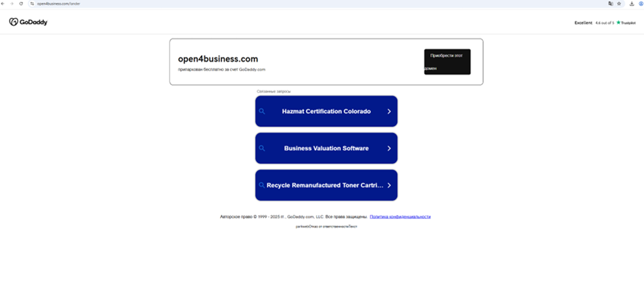Click search icon on Recycle Remanufactured Toner card
This screenshot has width=644, height=289.
262,186
